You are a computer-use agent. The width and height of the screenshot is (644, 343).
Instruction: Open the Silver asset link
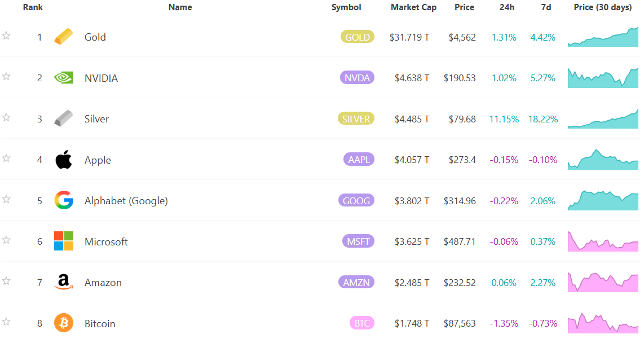pyautogui.click(x=96, y=118)
